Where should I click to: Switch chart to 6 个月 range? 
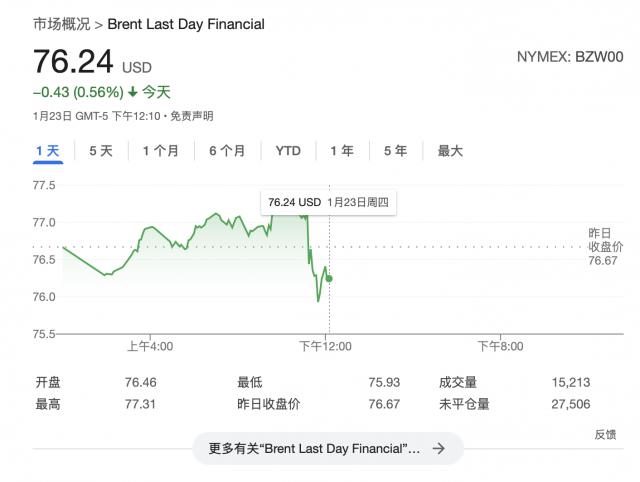(x=227, y=151)
